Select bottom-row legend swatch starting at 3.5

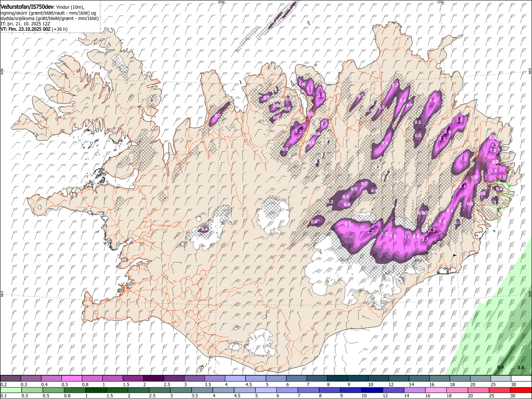[x=202, y=390]
